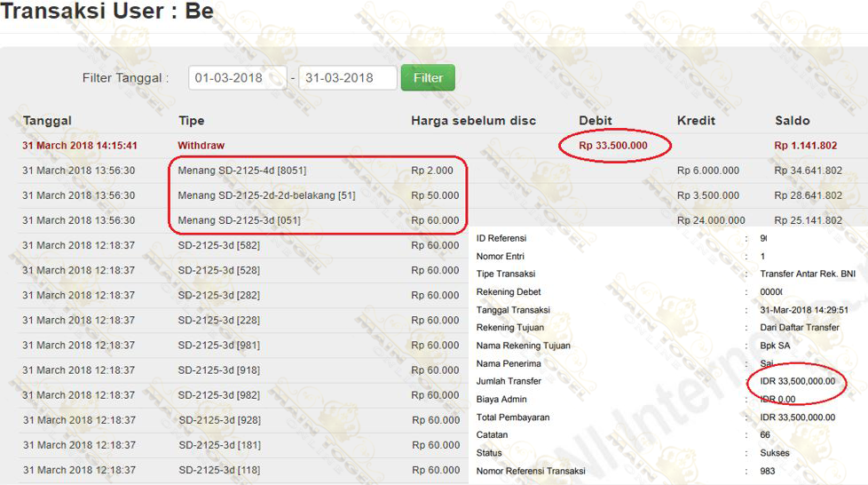Select the Withdraw transaction row type

pos(201,146)
